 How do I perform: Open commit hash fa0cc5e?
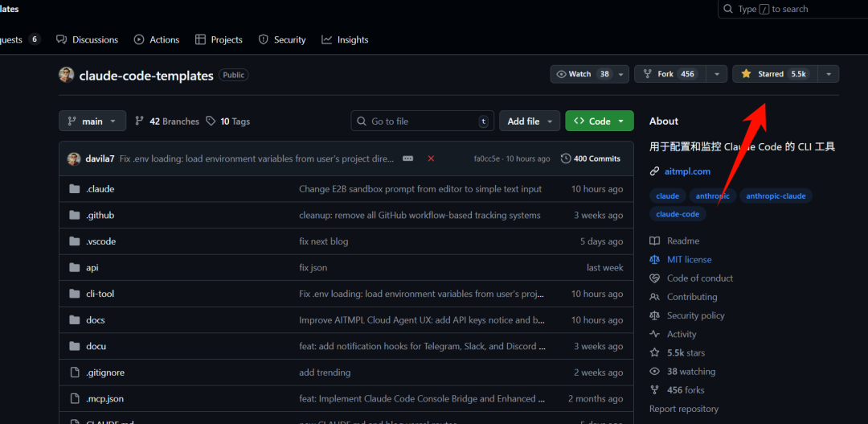tap(487, 158)
